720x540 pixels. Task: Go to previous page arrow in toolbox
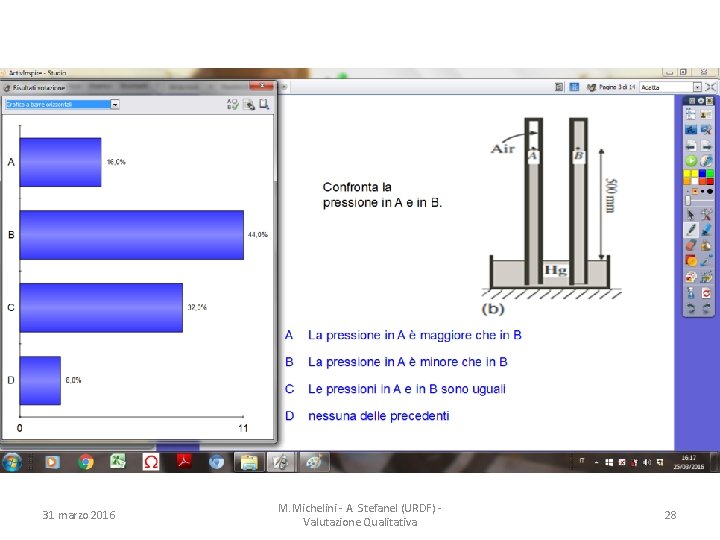pyautogui.click(x=691, y=146)
